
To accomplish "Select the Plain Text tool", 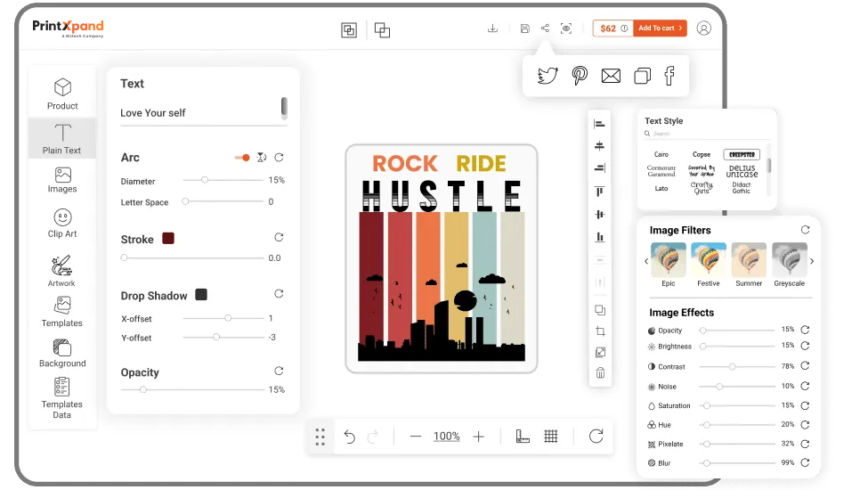I will (62, 138).
